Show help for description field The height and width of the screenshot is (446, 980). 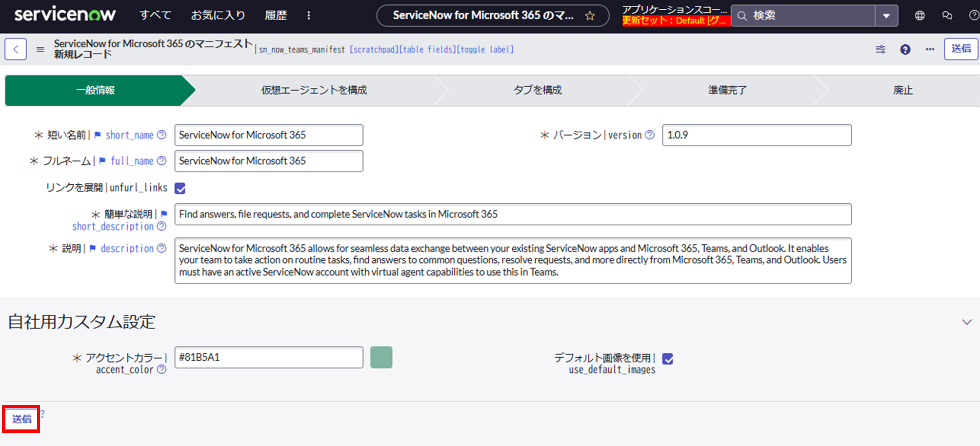pos(161,248)
